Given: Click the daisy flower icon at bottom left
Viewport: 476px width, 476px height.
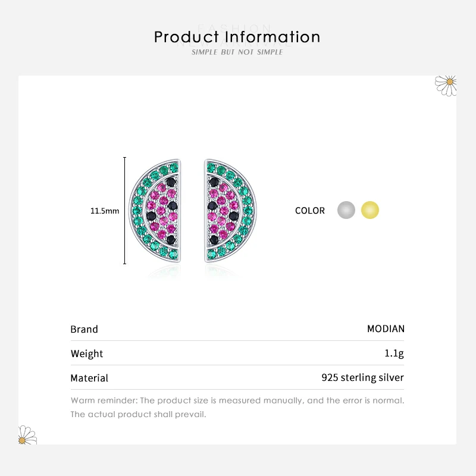Looking at the screenshot, I should click(27, 435).
